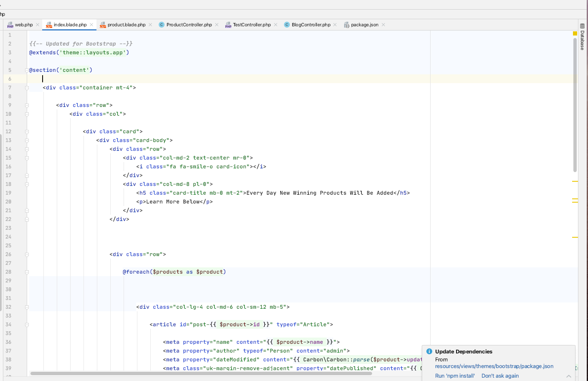
Task: Collapse the Update Dependencies notification chevron
Action: coord(569,376)
